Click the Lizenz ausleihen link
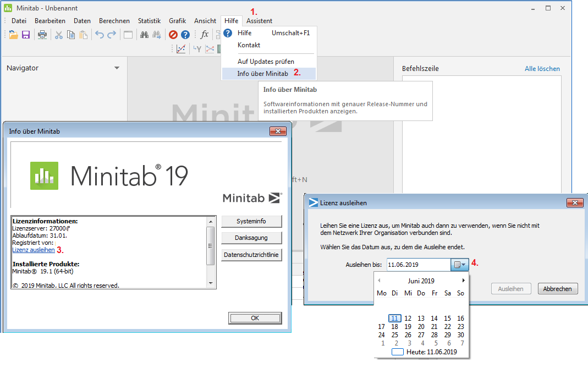The width and height of the screenshot is (588, 373). pyautogui.click(x=34, y=250)
